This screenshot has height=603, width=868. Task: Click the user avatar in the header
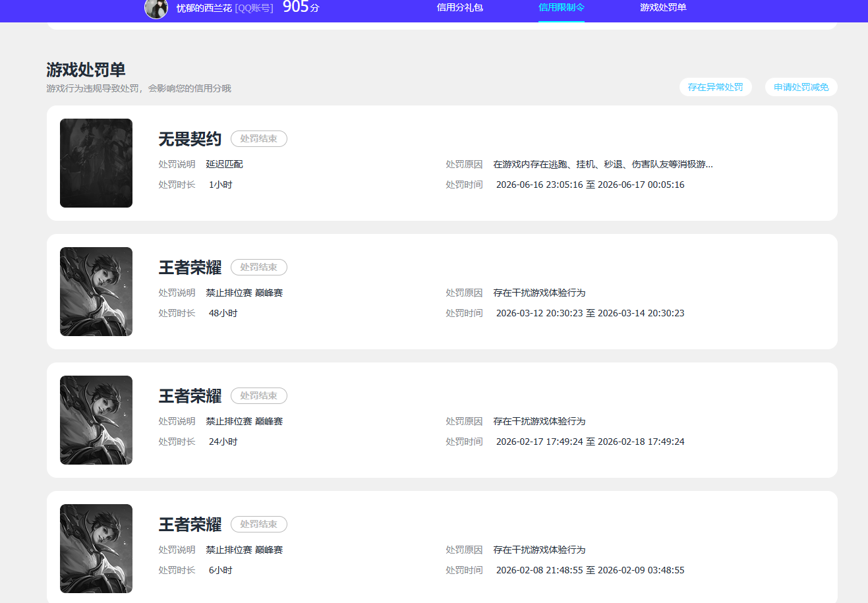156,8
